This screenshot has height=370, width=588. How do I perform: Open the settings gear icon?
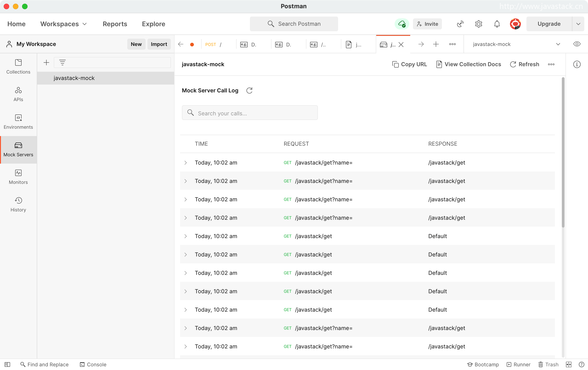click(x=478, y=24)
